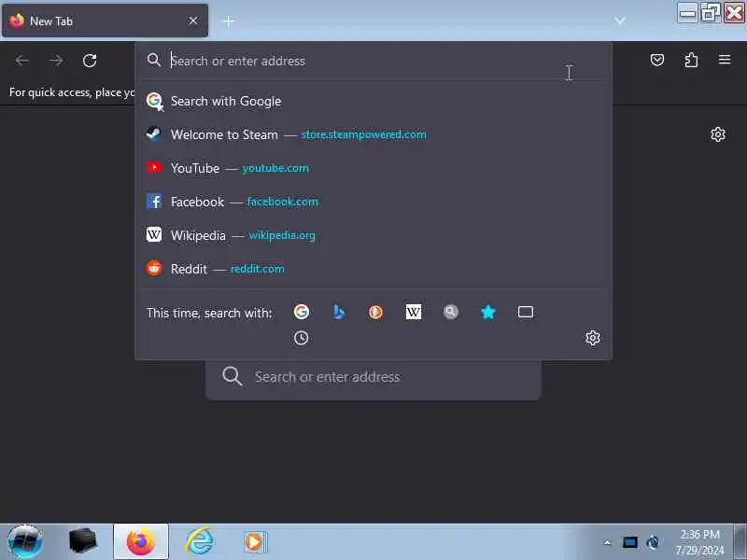747x560 pixels.
Task: Open the Wikipedia suggestion row
Action: [373, 235]
